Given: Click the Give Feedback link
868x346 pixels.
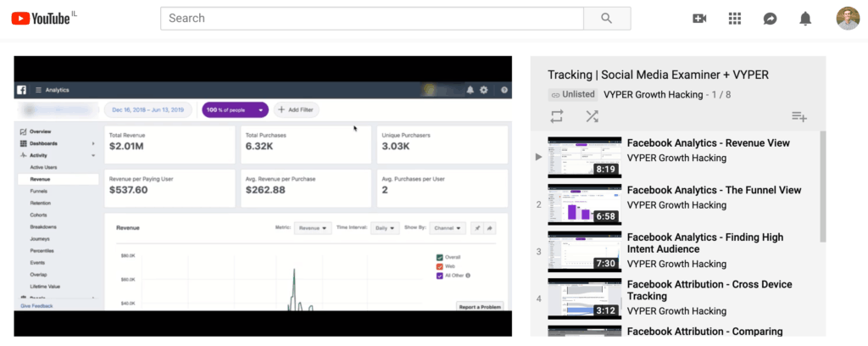Looking at the screenshot, I should click(x=36, y=306).
